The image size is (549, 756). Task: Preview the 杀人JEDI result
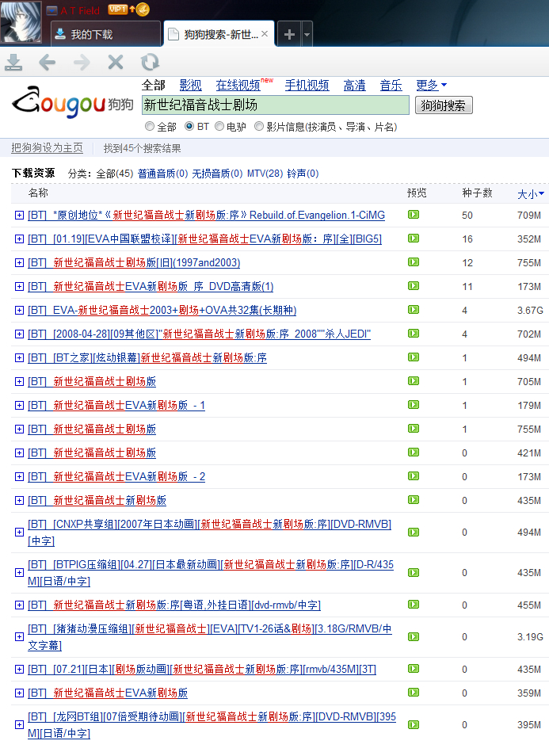pyautogui.click(x=414, y=333)
